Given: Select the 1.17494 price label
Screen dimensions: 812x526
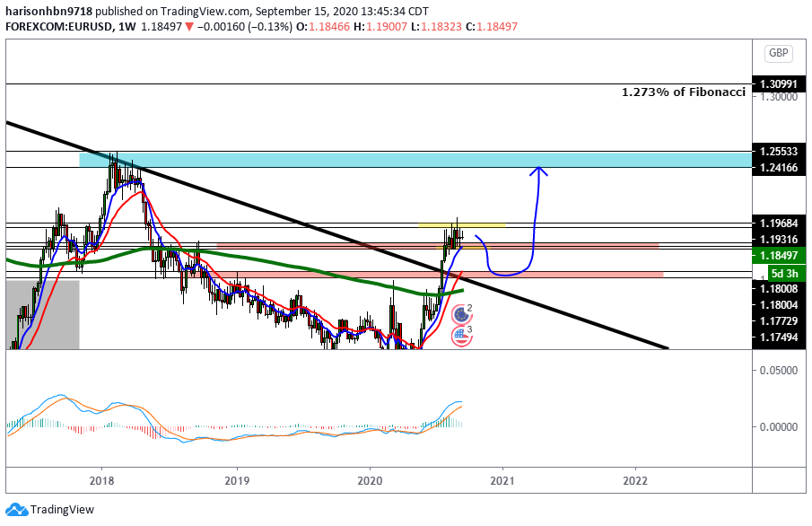Looking at the screenshot, I should click(x=778, y=338).
